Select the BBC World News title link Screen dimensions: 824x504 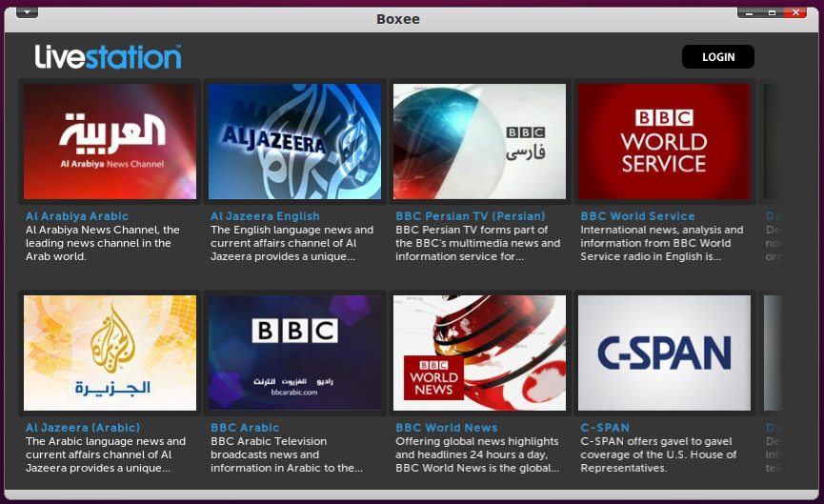click(x=446, y=427)
